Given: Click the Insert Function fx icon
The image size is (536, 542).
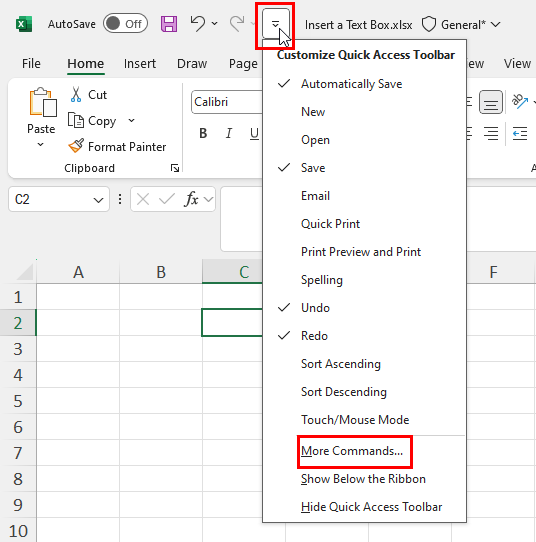Looking at the screenshot, I should pyautogui.click(x=192, y=199).
